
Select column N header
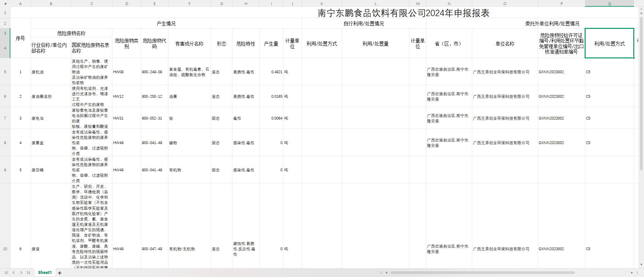(449, 4)
